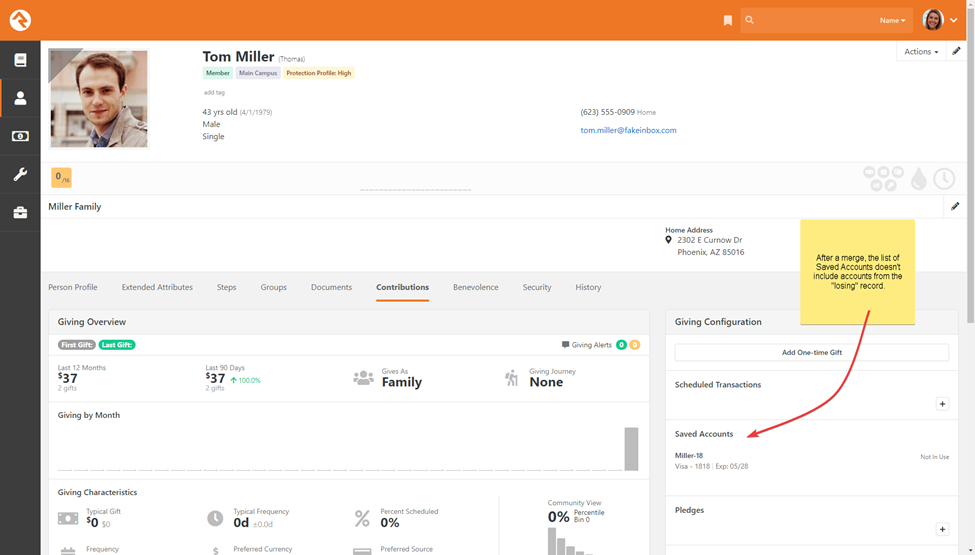This screenshot has width=975, height=555.
Task: Click the green giving alerts count badge
Action: 621,345
